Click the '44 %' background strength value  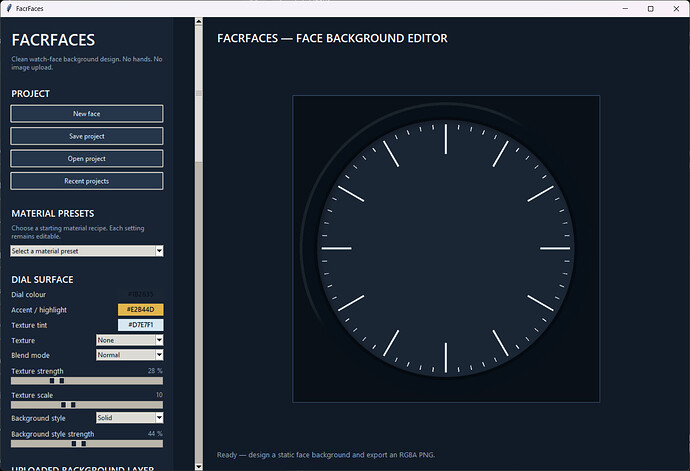point(155,434)
